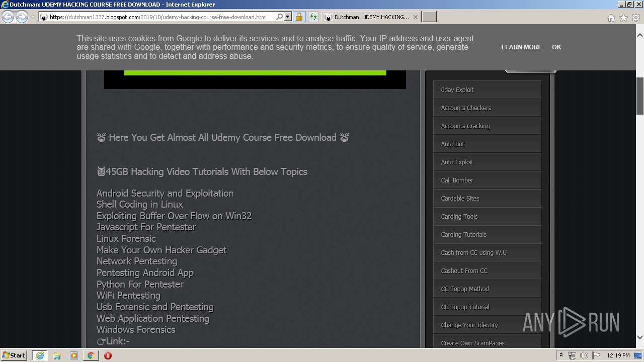Refresh the page using refresh icon
The height and width of the screenshot is (362, 644).
point(313,17)
